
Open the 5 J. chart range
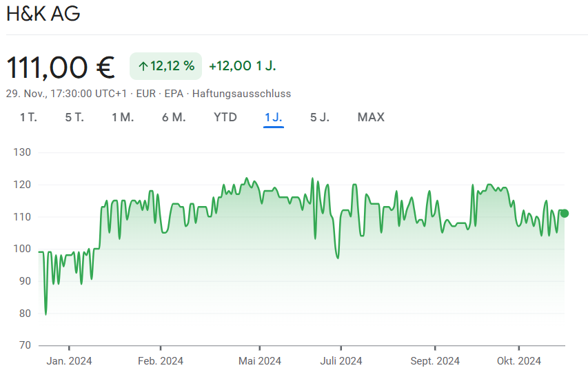pyautogui.click(x=319, y=117)
